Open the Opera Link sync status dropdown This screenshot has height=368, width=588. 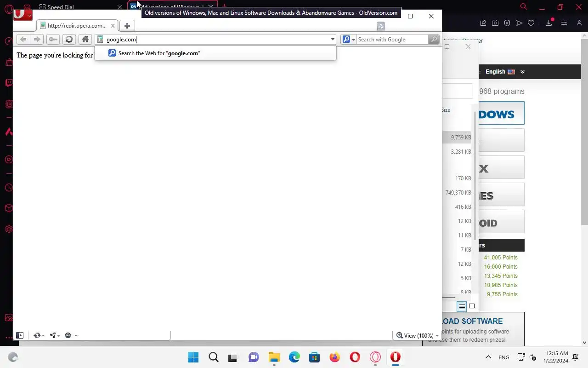[x=39, y=335]
